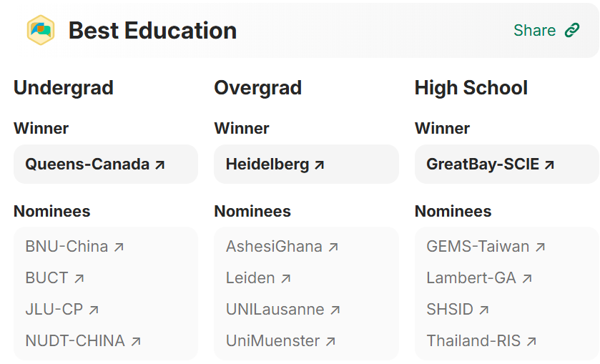The height and width of the screenshot is (364, 600).
Task: Go to the JLU-CP nominee page
Action: (x=54, y=310)
